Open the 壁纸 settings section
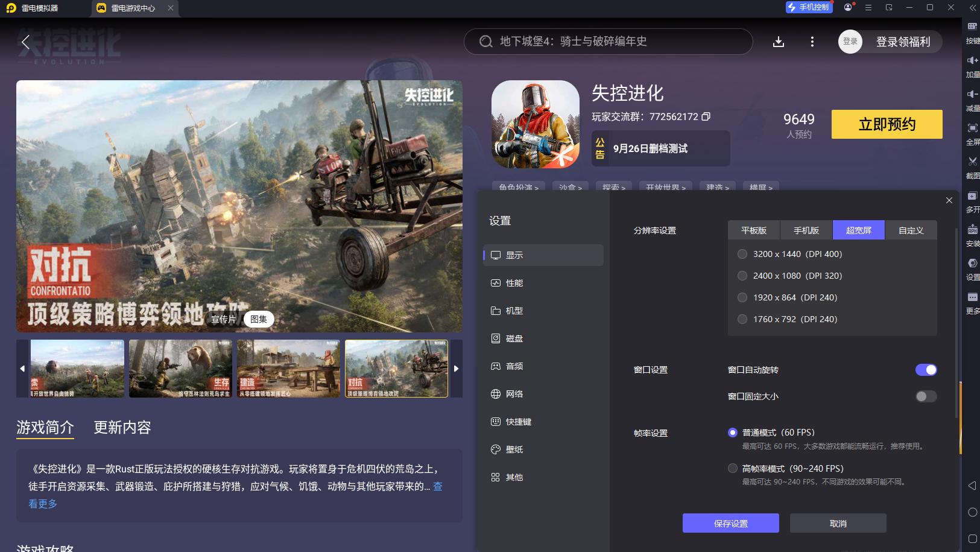 click(543, 449)
